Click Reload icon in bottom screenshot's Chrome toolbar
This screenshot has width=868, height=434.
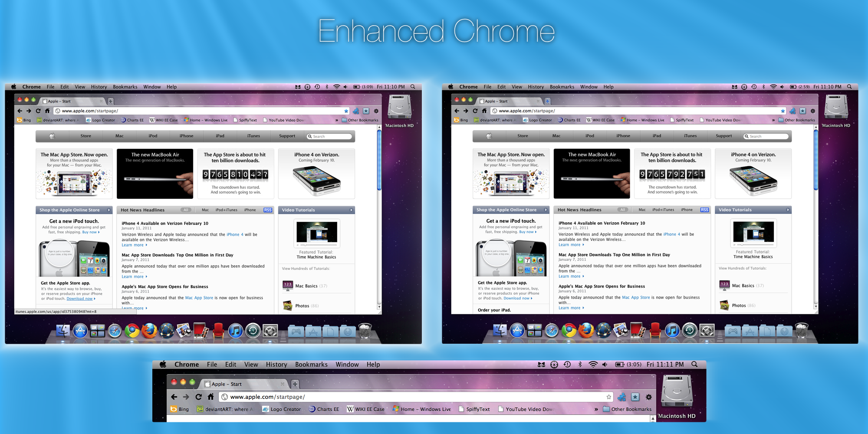198,397
